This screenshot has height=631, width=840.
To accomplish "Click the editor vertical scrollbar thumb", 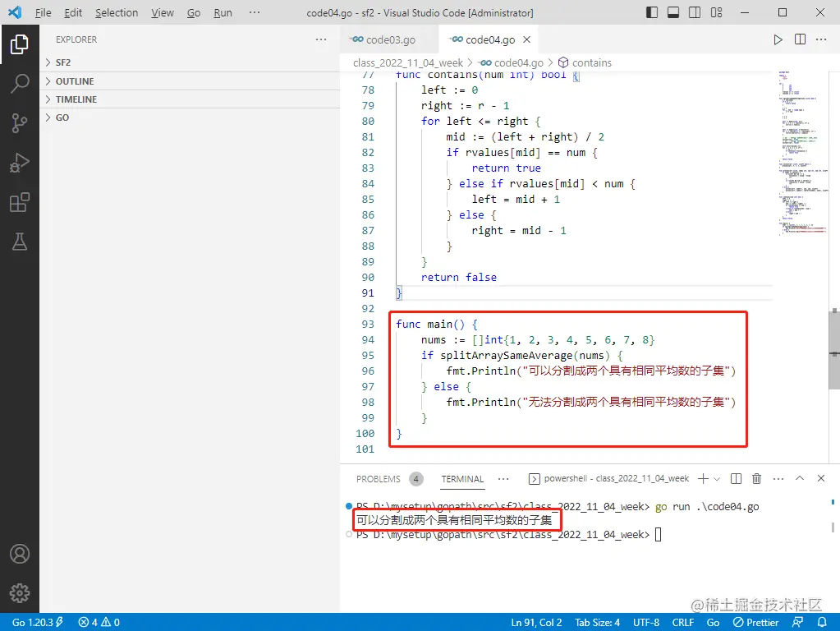I will tap(834, 349).
